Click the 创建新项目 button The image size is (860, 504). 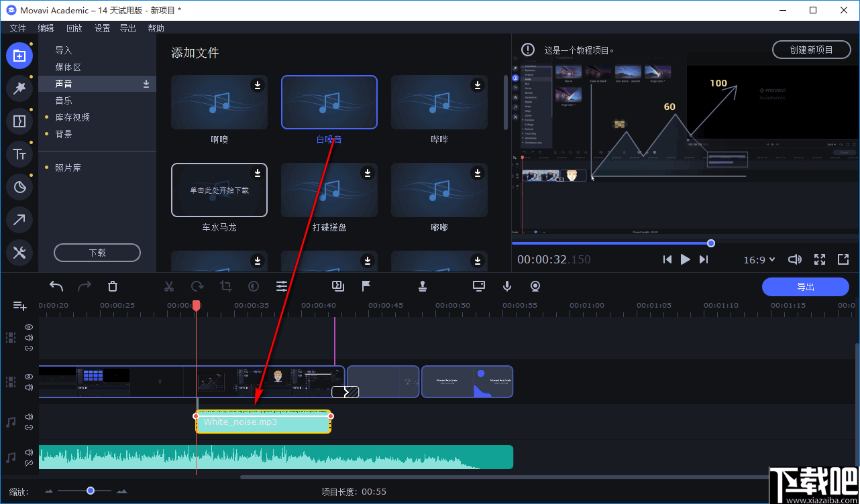pos(811,49)
